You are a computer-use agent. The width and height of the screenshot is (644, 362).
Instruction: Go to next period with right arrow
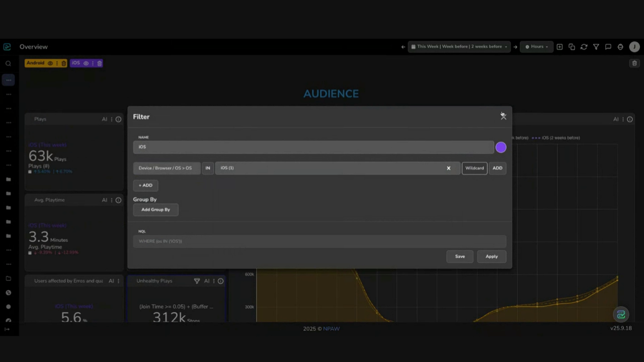pos(515,47)
